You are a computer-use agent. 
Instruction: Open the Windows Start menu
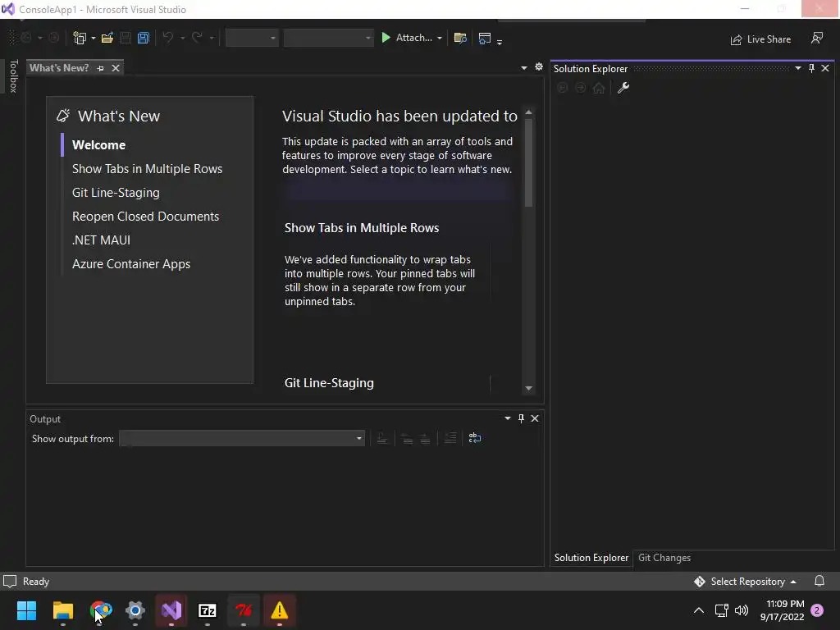click(x=26, y=610)
